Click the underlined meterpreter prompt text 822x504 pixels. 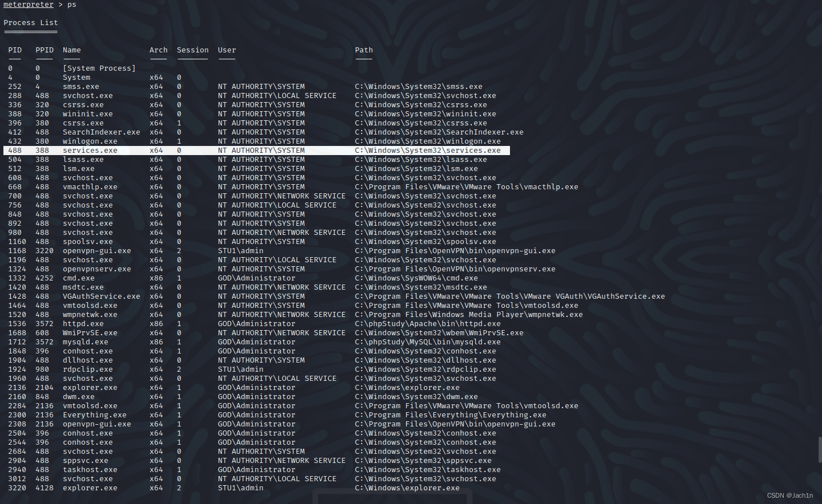click(29, 5)
